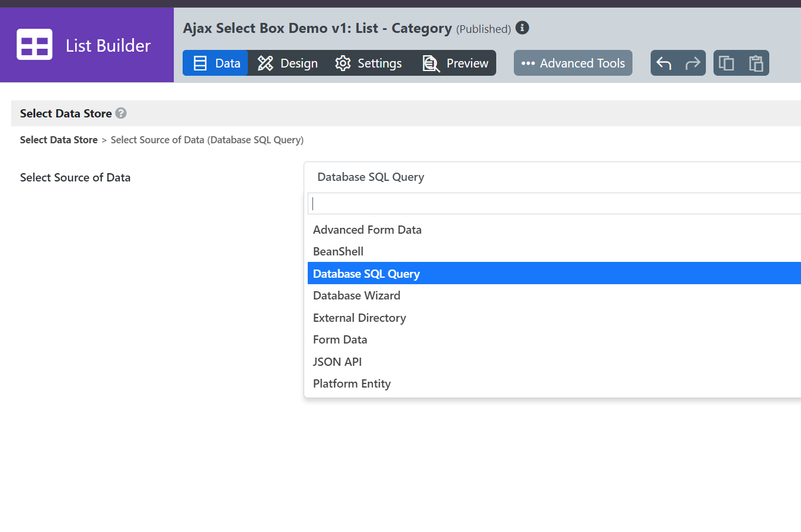The height and width of the screenshot is (532, 801).
Task: Choose Platform Entity from the list
Action: coord(352,383)
